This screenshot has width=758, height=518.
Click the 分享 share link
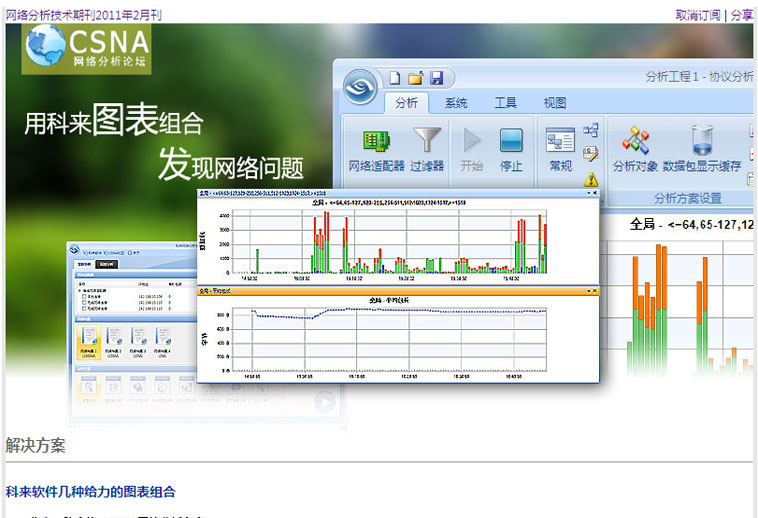point(741,15)
